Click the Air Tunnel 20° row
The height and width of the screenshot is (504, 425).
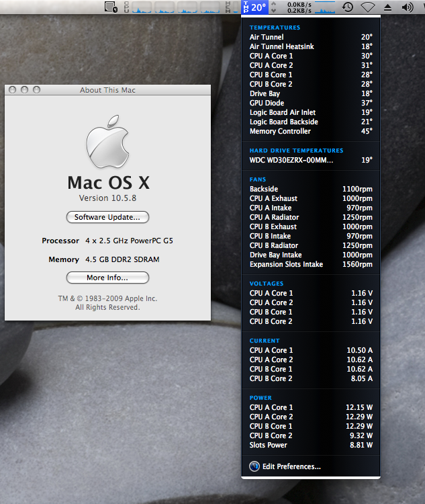click(311, 37)
